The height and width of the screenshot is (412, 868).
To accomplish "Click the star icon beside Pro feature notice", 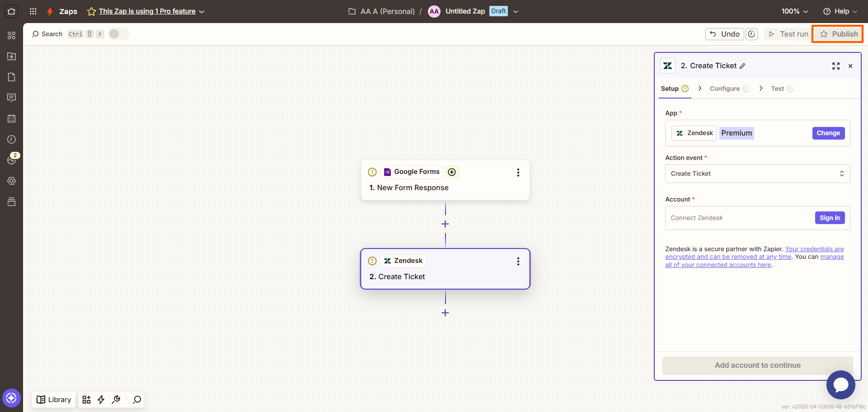I will coord(91,11).
